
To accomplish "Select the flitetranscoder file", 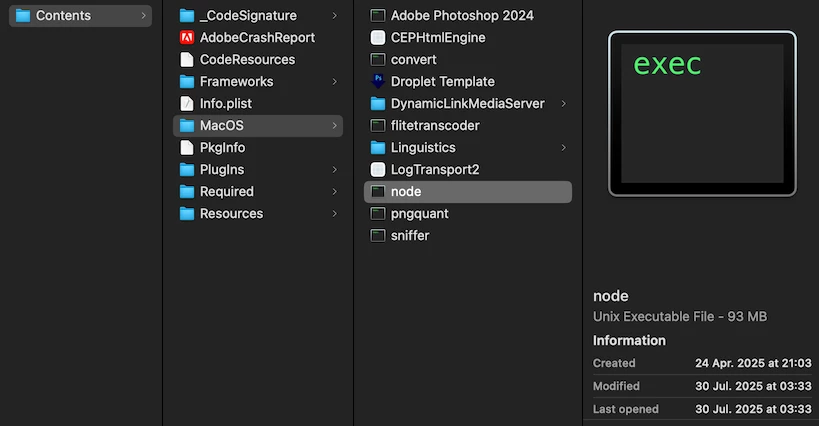I will [x=434, y=126].
